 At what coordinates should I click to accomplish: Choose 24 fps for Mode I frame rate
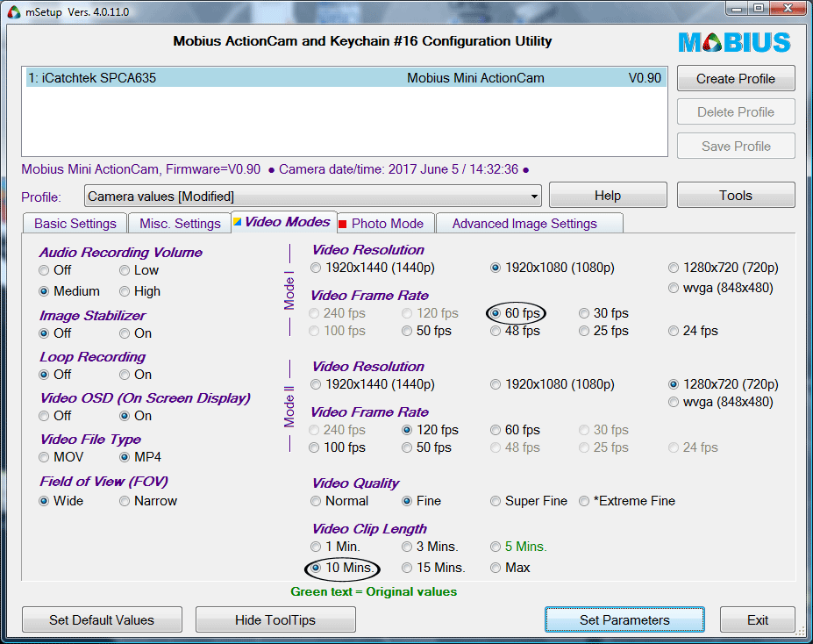[693, 331]
